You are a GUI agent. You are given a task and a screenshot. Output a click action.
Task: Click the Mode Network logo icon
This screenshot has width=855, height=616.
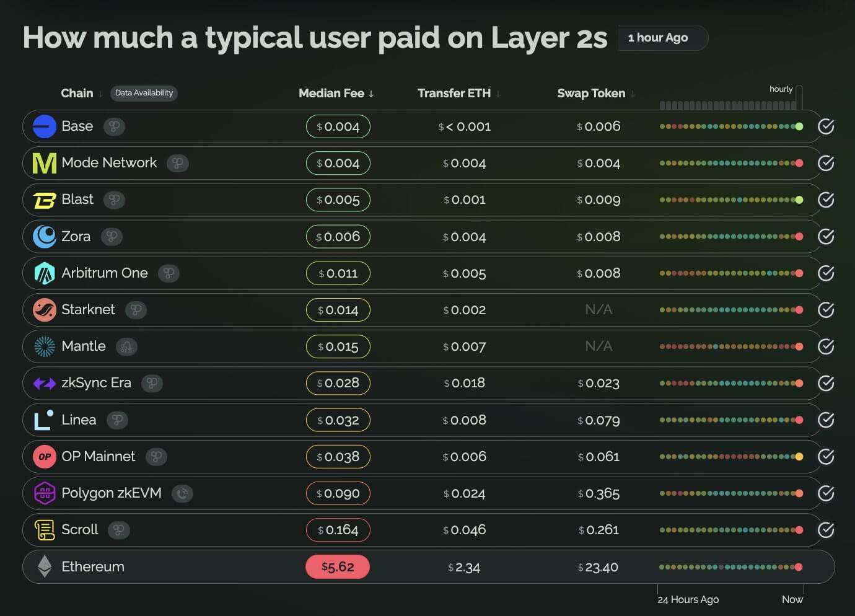(x=45, y=163)
